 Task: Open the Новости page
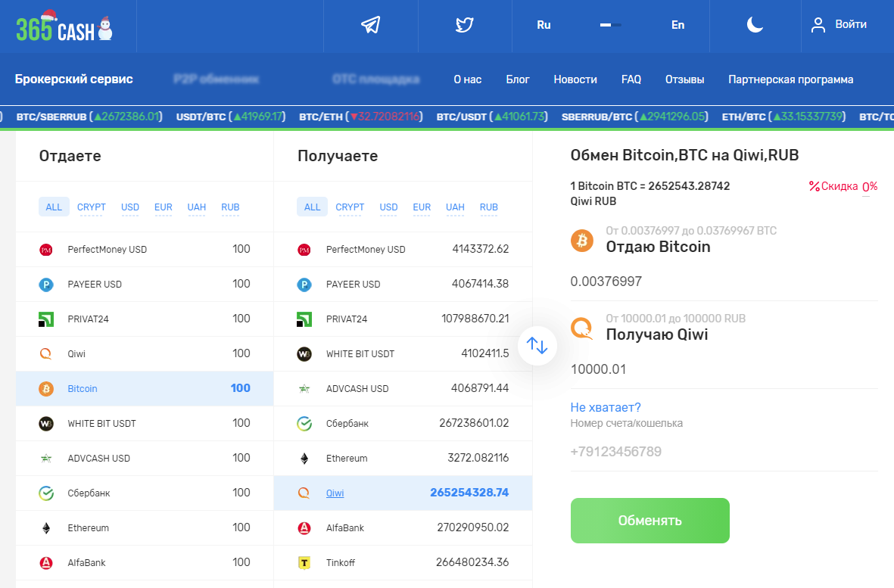point(575,79)
